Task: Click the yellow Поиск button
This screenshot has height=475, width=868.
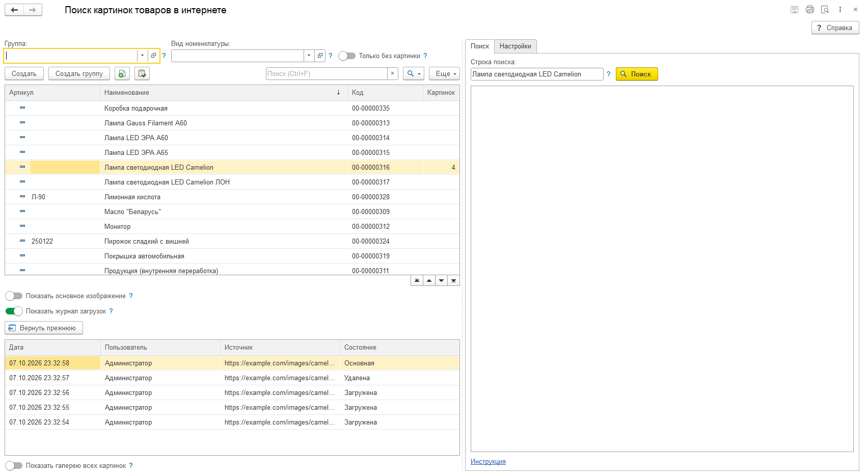Action: [637, 74]
